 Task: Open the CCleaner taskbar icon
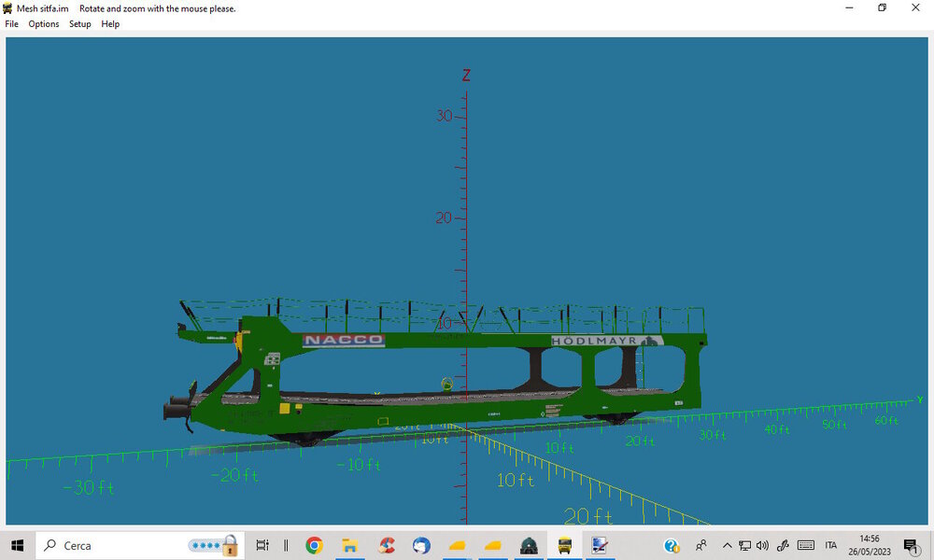(x=386, y=545)
